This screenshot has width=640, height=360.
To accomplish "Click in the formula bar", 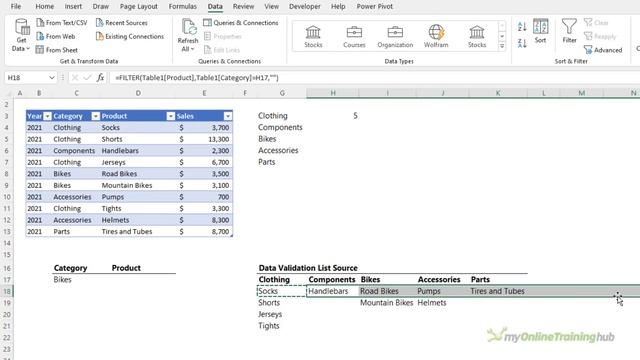I will [376, 78].
